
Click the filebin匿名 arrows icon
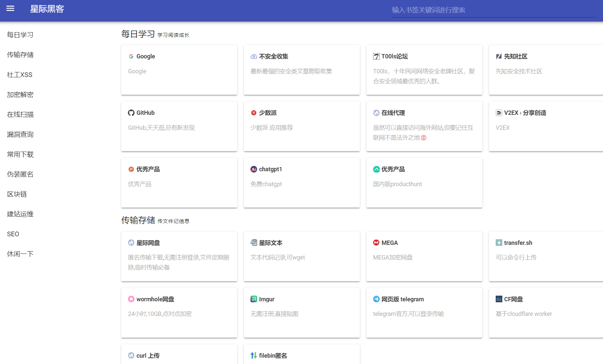[x=254, y=356]
